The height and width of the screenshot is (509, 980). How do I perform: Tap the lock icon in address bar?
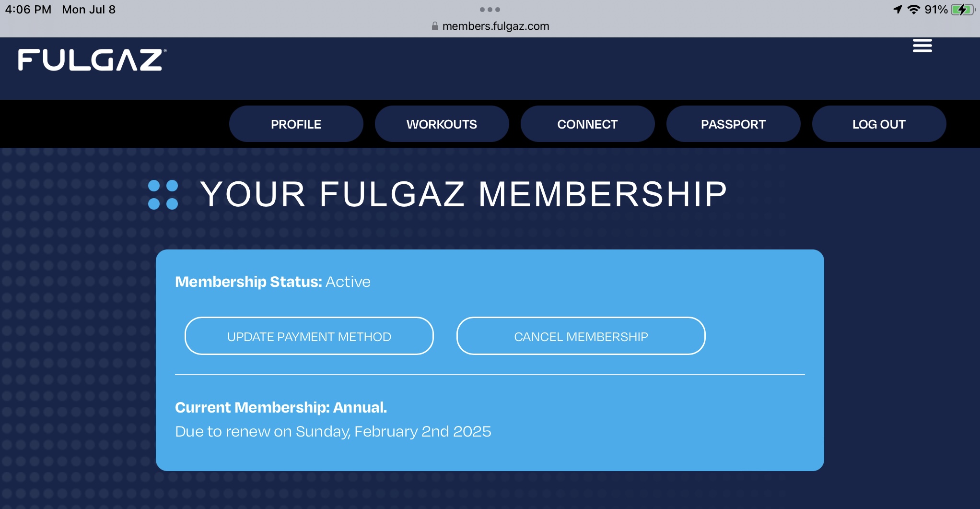(x=435, y=26)
